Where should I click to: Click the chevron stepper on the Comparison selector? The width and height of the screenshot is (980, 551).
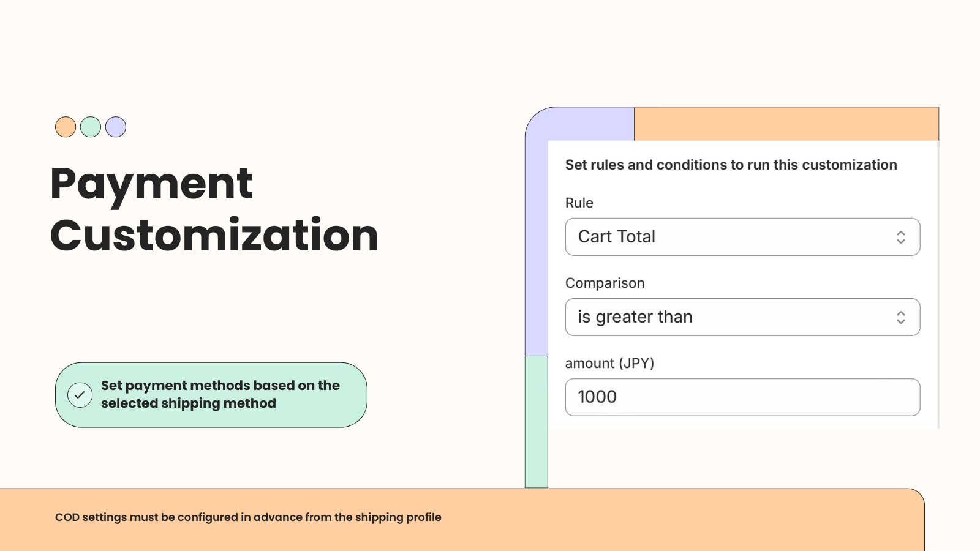click(901, 317)
